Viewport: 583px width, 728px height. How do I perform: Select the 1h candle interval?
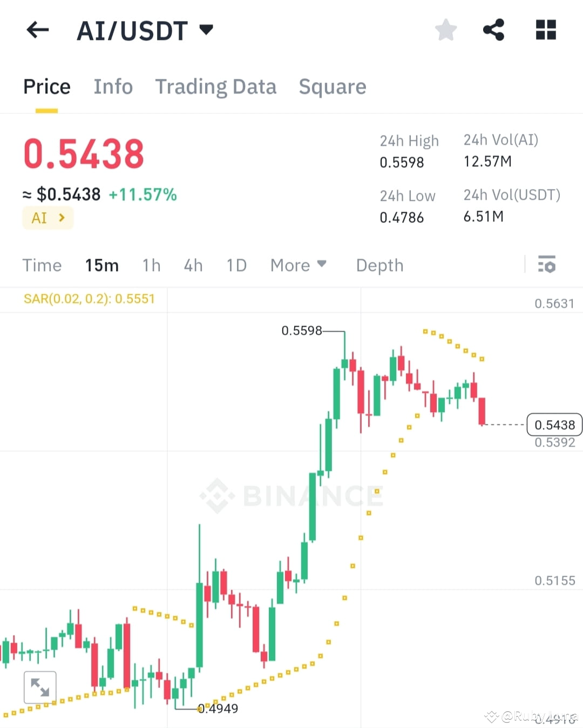(x=151, y=265)
